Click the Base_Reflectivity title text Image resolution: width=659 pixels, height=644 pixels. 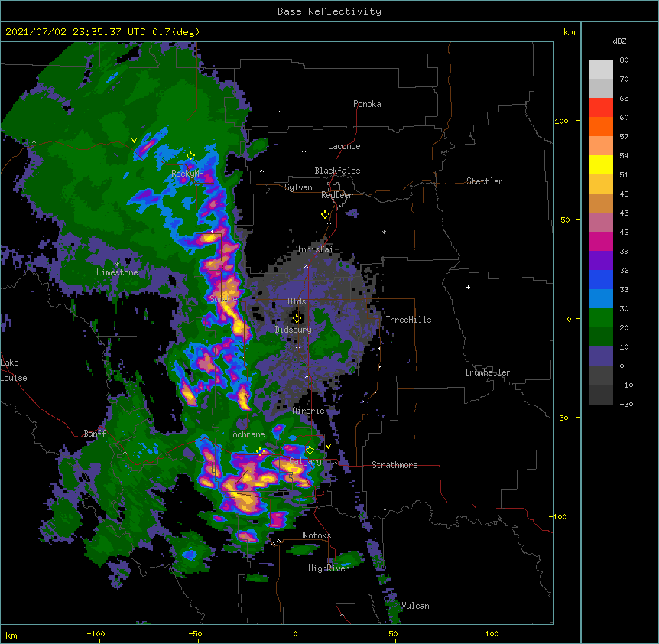point(329,11)
